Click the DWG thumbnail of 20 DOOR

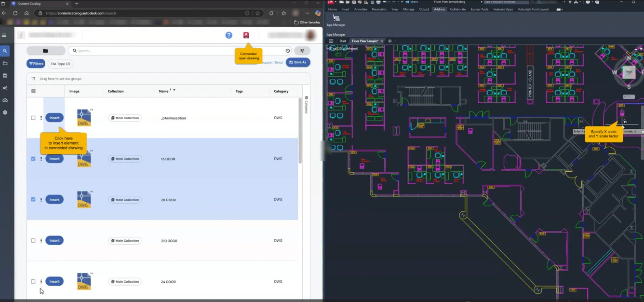(84, 199)
